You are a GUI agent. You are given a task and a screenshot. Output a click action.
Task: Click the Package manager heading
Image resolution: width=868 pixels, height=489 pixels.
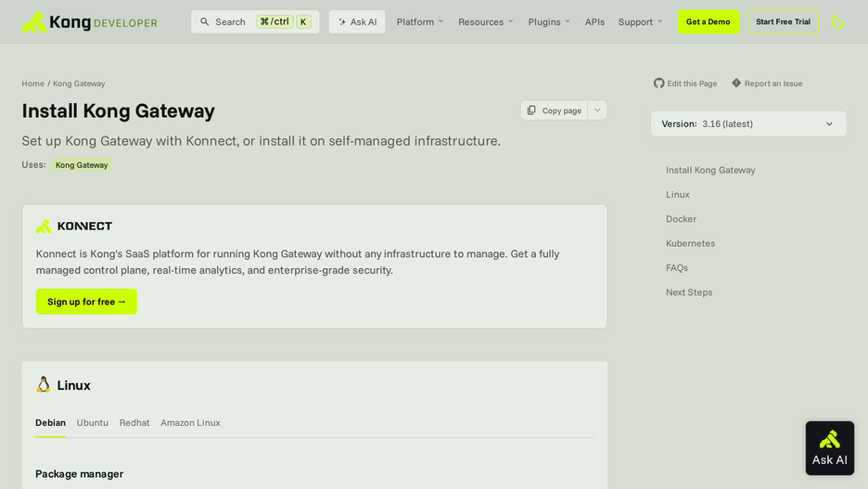click(x=79, y=473)
